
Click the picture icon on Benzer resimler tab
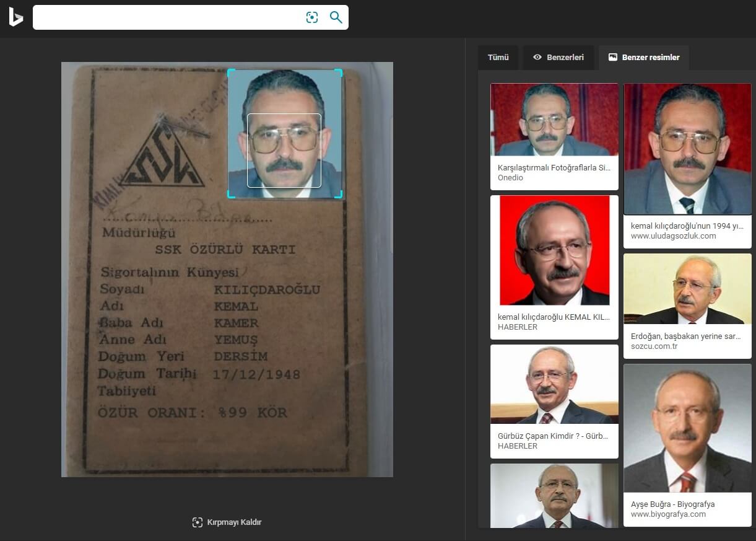click(x=613, y=57)
